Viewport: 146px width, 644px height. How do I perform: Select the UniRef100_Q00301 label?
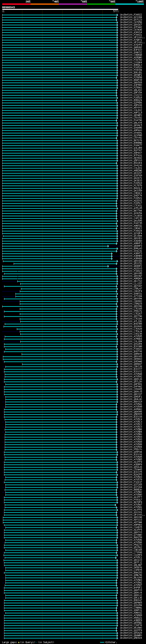[131, 512]
